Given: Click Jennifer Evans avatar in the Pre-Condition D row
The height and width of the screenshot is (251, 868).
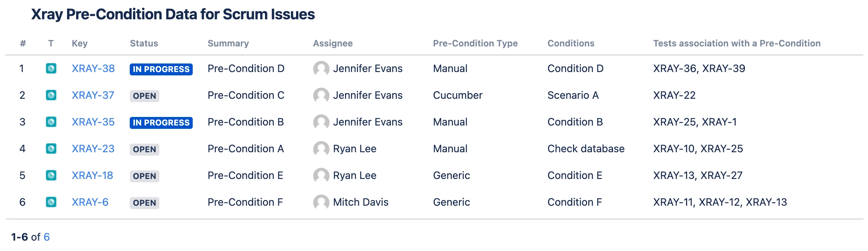Looking at the screenshot, I should tap(321, 69).
